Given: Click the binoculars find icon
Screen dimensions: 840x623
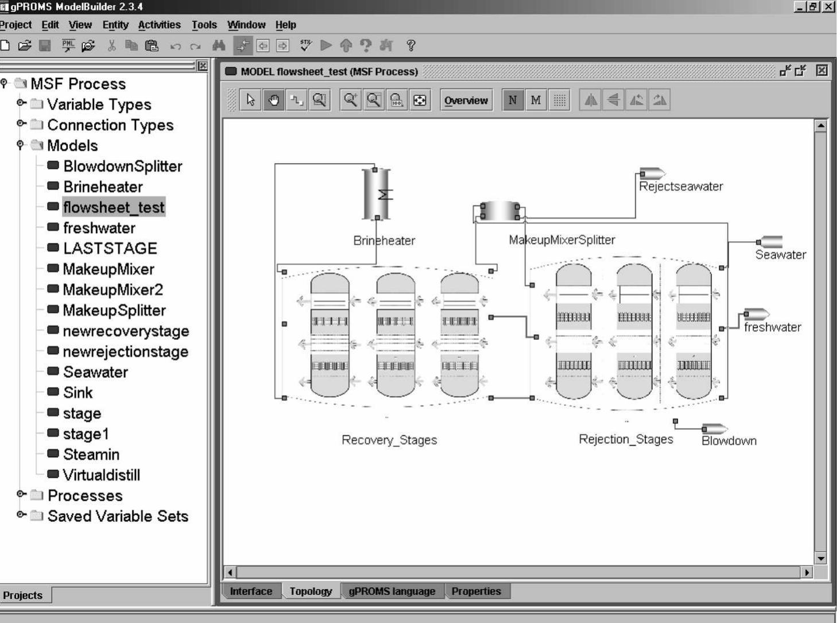Looking at the screenshot, I should tap(219, 45).
